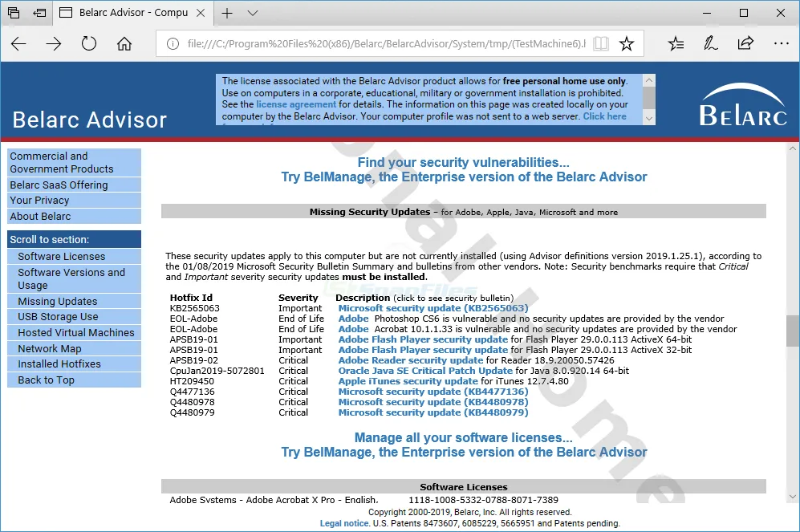Open 'Find your security vulnerabilities' BelManage link
Viewport: 800px width, 532px height.
point(464,169)
